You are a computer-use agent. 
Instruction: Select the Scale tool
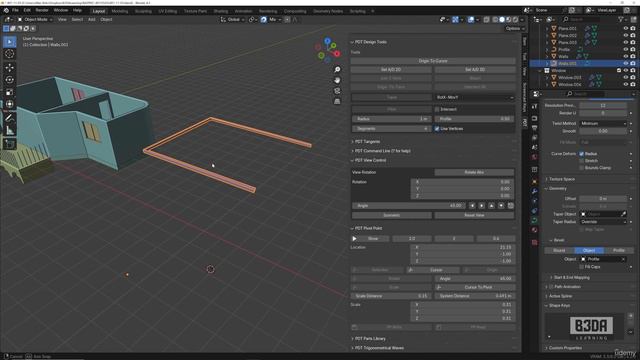(x=9, y=92)
